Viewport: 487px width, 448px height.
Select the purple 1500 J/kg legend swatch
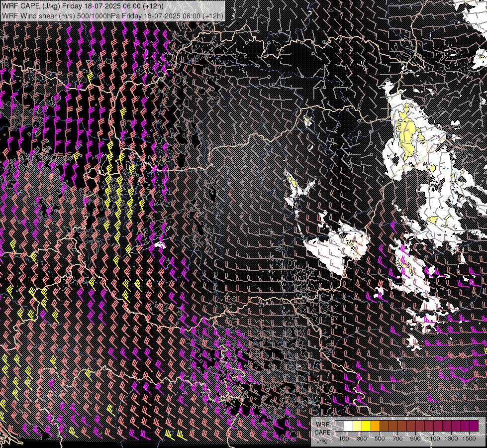474,426
